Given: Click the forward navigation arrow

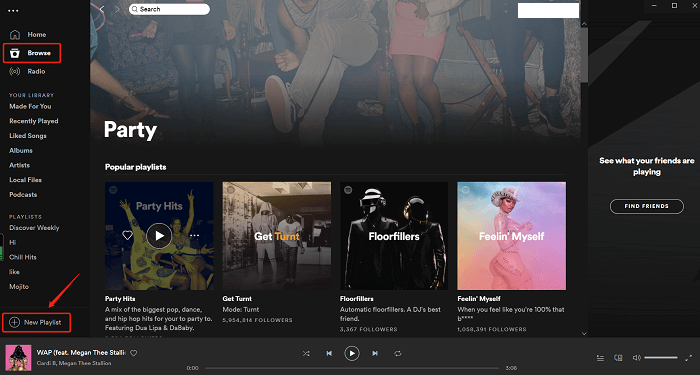Looking at the screenshot, I should coord(117,9).
